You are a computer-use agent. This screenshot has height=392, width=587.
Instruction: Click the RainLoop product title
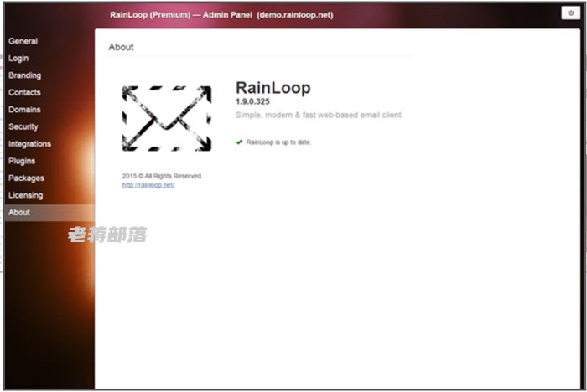pos(273,88)
